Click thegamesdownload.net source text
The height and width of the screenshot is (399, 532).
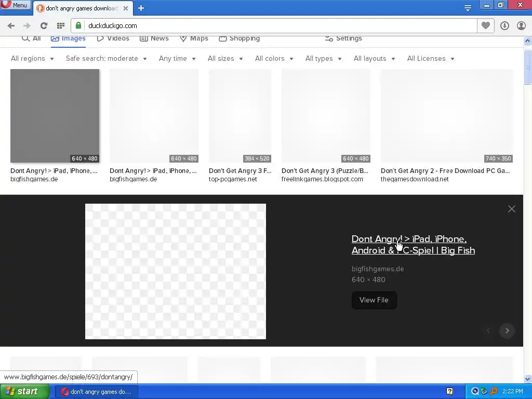[415, 179]
